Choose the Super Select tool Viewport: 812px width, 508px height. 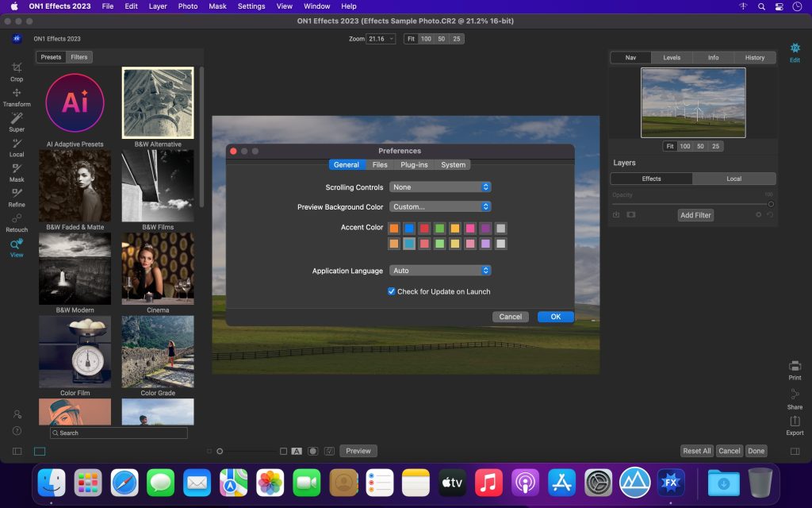[x=17, y=121]
